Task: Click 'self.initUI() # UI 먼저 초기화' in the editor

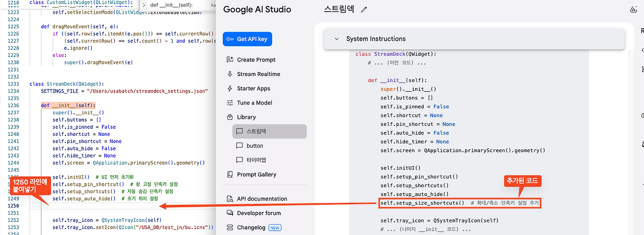Action: click(x=93, y=177)
